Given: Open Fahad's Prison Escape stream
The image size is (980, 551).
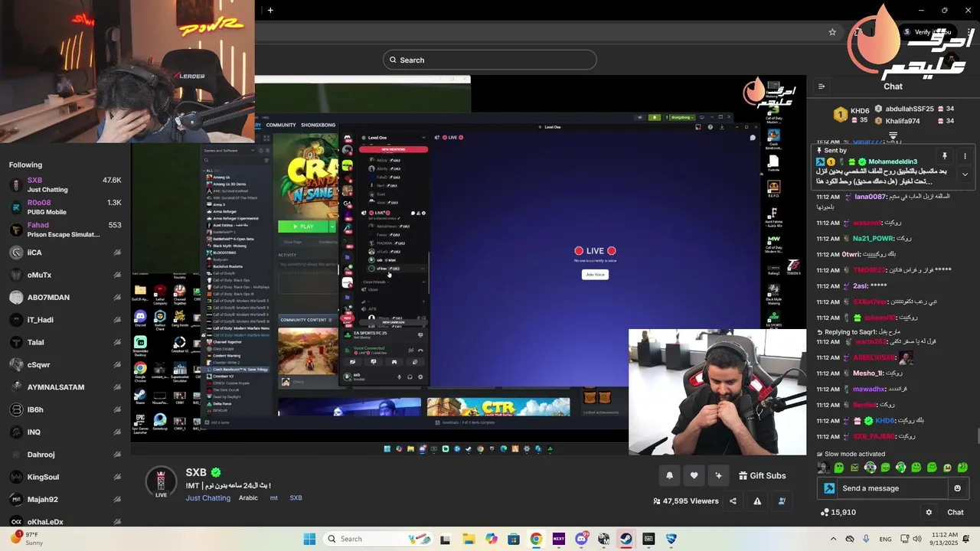Looking at the screenshot, I should [65, 230].
